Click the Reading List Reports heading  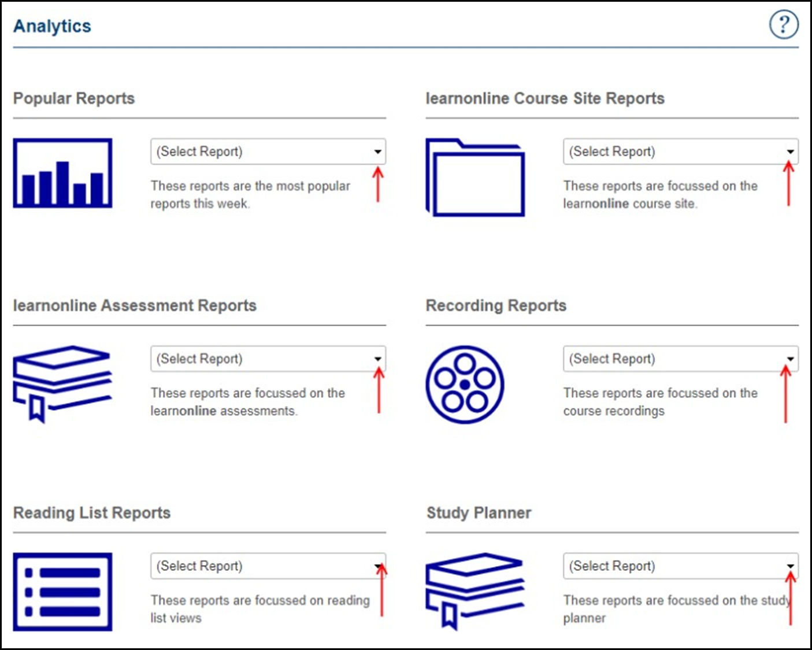point(92,513)
